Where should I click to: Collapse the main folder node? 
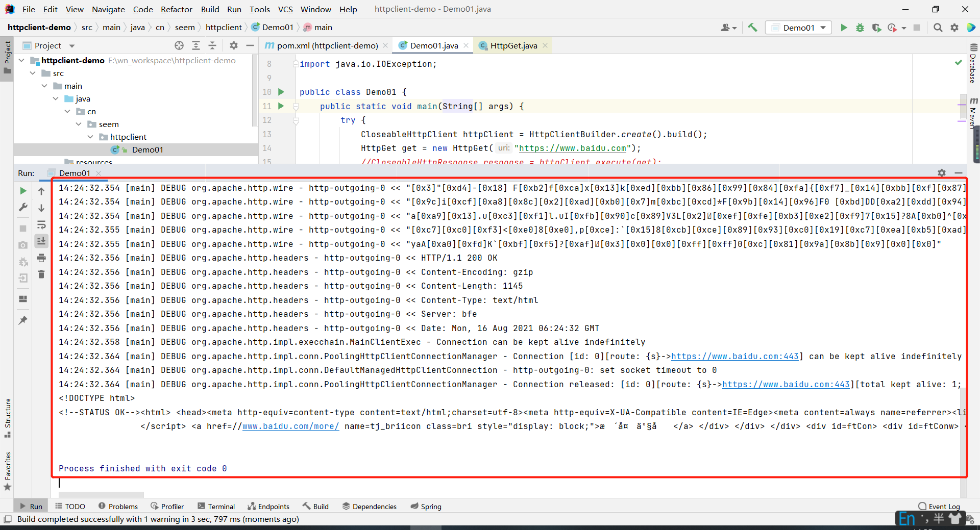44,86
